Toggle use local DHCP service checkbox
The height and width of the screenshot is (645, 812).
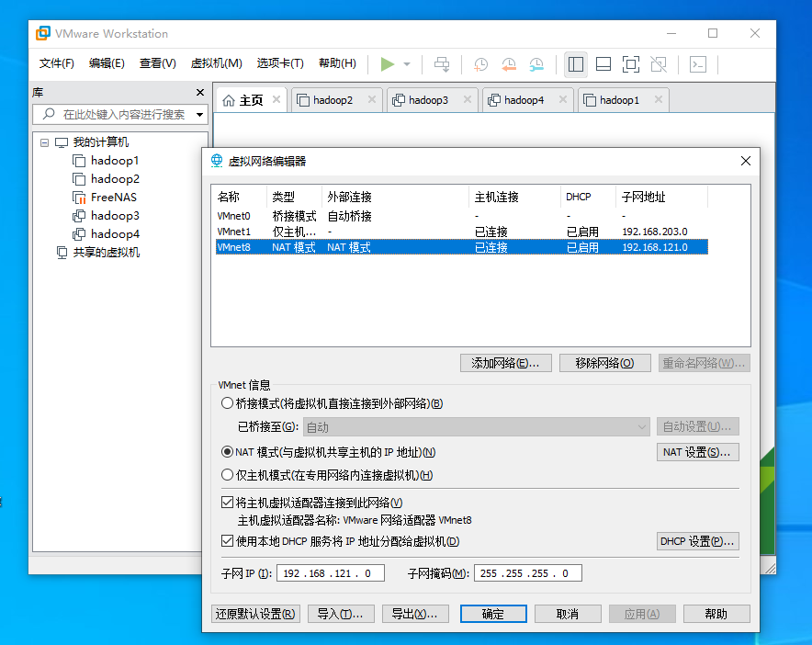227,541
